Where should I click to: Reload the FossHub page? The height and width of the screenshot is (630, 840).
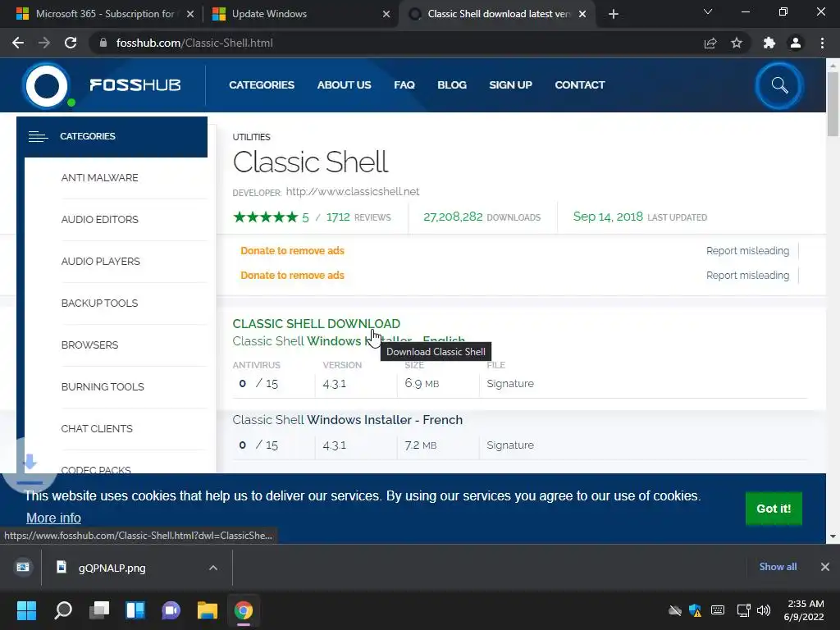click(71, 43)
